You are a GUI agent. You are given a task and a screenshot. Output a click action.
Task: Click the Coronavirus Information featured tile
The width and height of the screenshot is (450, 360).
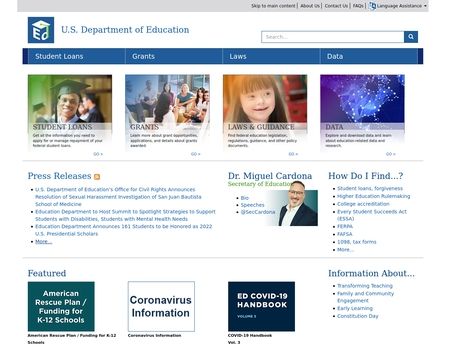click(x=161, y=306)
